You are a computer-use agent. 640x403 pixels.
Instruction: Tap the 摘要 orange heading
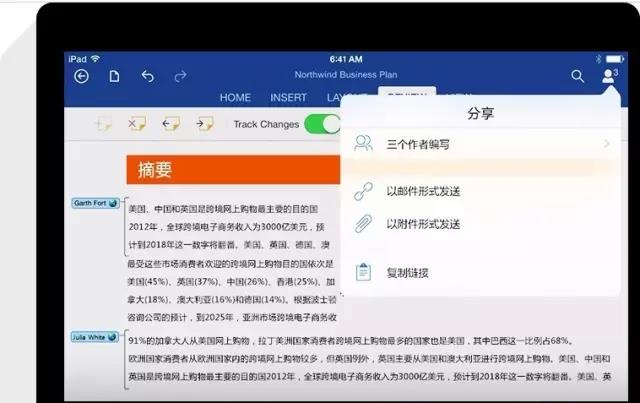[x=233, y=169]
